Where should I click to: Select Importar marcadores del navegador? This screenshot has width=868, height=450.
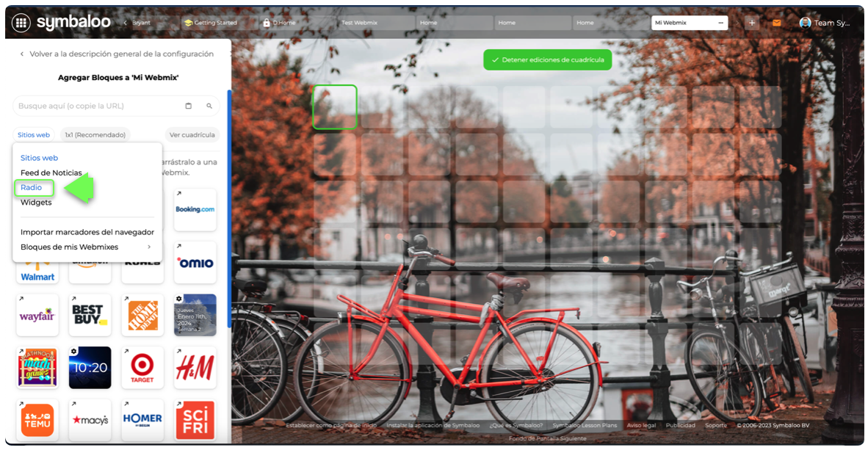point(87,232)
